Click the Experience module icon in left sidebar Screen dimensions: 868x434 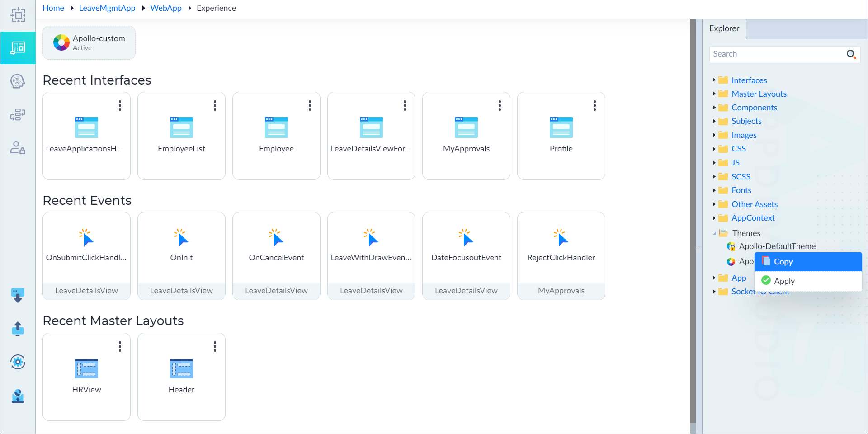pyautogui.click(x=18, y=47)
